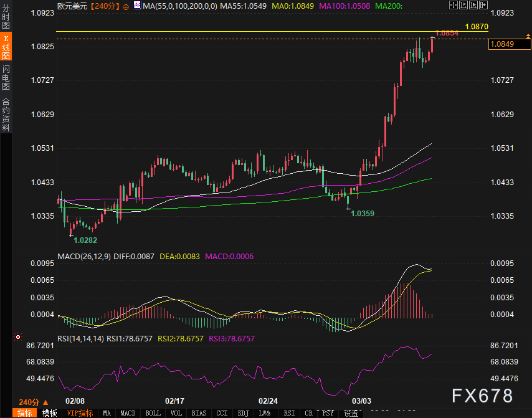
Task: Open the VIP指标 tab
Action: [x=80, y=413]
